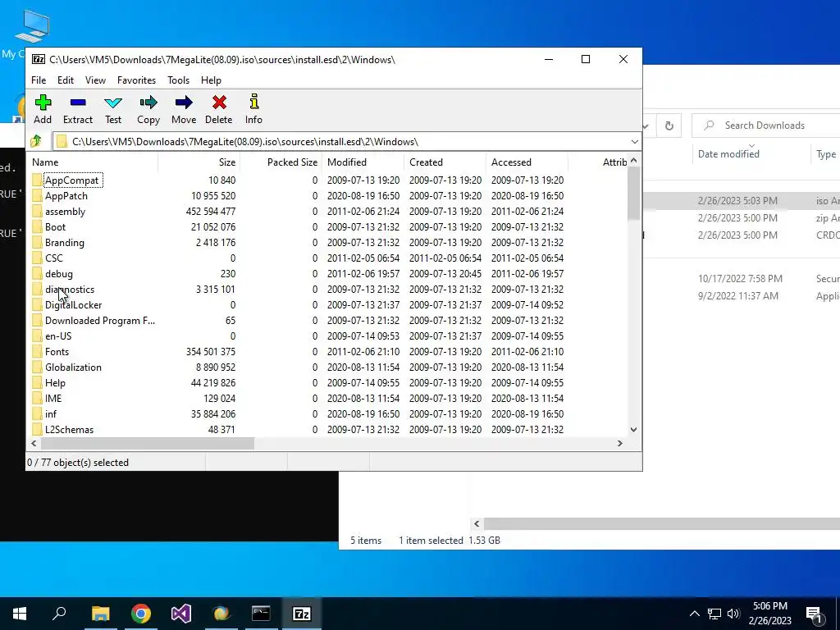Click the horizontal scrollbar right arrow
The height and width of the screenshot is (630, 840).
(620, 444)
